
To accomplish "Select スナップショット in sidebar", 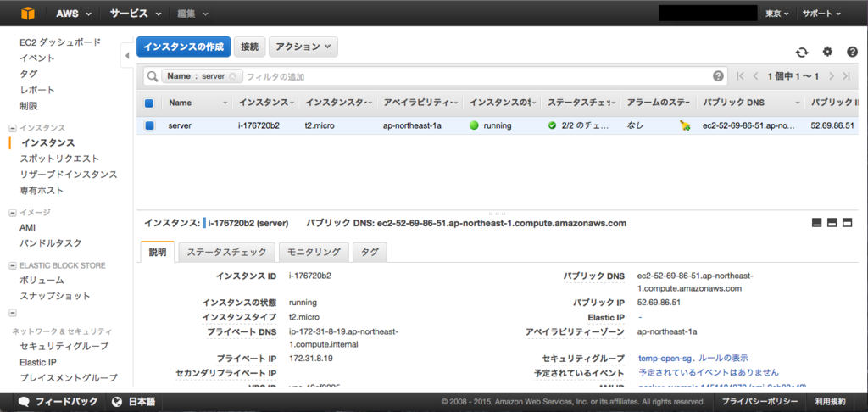I will [55, 296].
